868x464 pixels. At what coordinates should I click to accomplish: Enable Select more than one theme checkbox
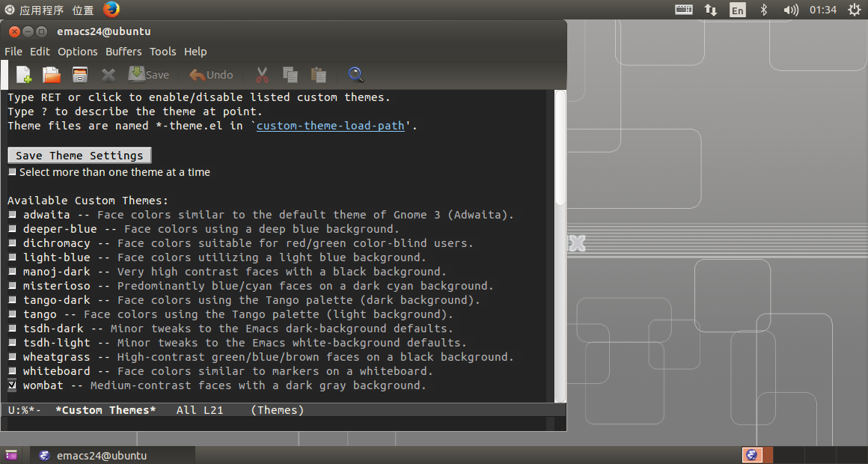[12, 172]
